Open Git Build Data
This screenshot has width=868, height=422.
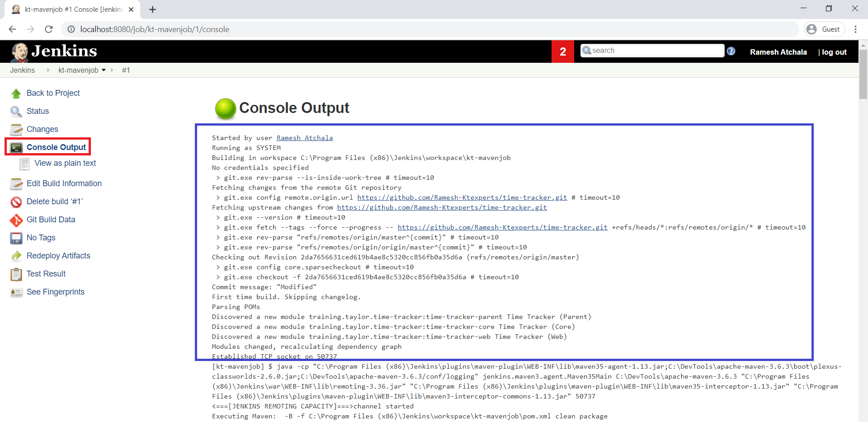(x=51, y=220)
